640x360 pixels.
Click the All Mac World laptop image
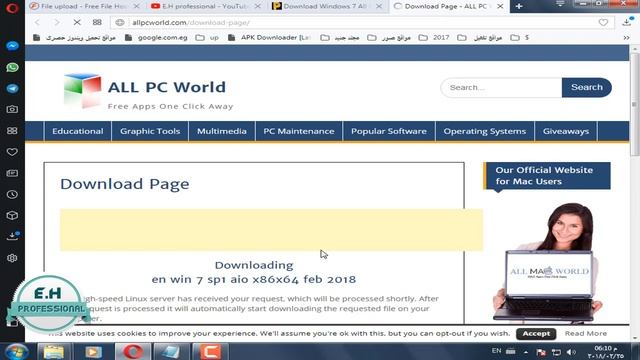click(547, 262)
